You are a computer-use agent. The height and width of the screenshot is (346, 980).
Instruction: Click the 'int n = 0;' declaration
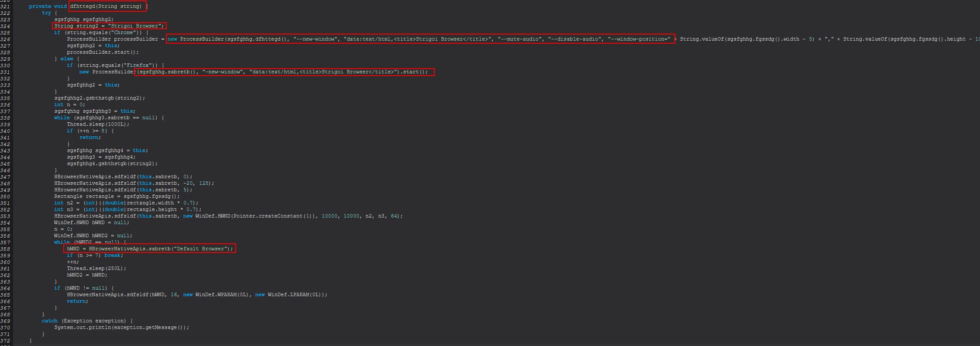click(x=70, y=104)
